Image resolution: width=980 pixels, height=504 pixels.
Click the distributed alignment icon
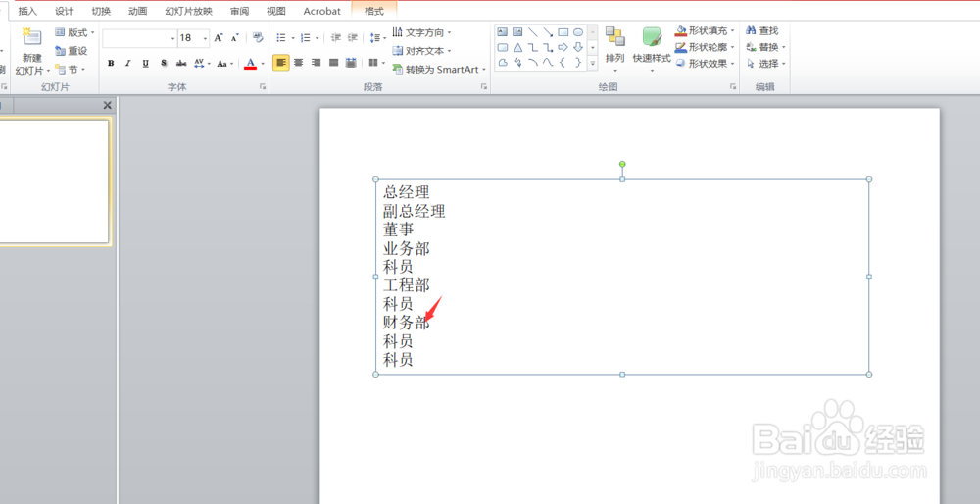[351, 63]
